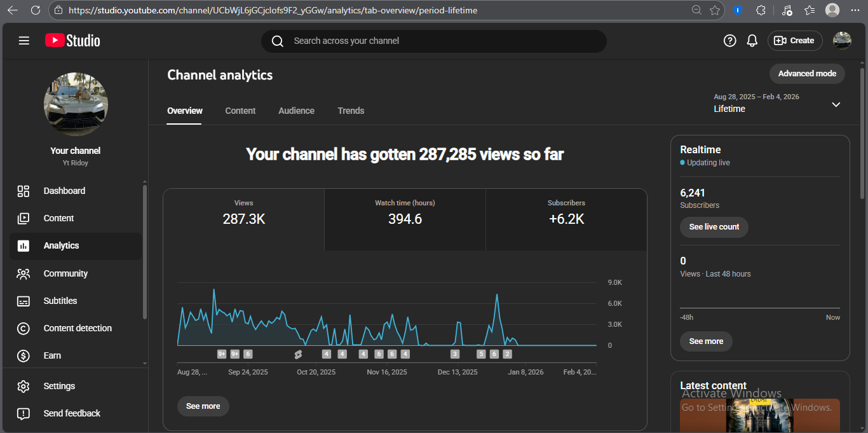Switch to the Trends tab
This screenshot has width=868, height=433.
pyautogui.click(x=351, y=111)
